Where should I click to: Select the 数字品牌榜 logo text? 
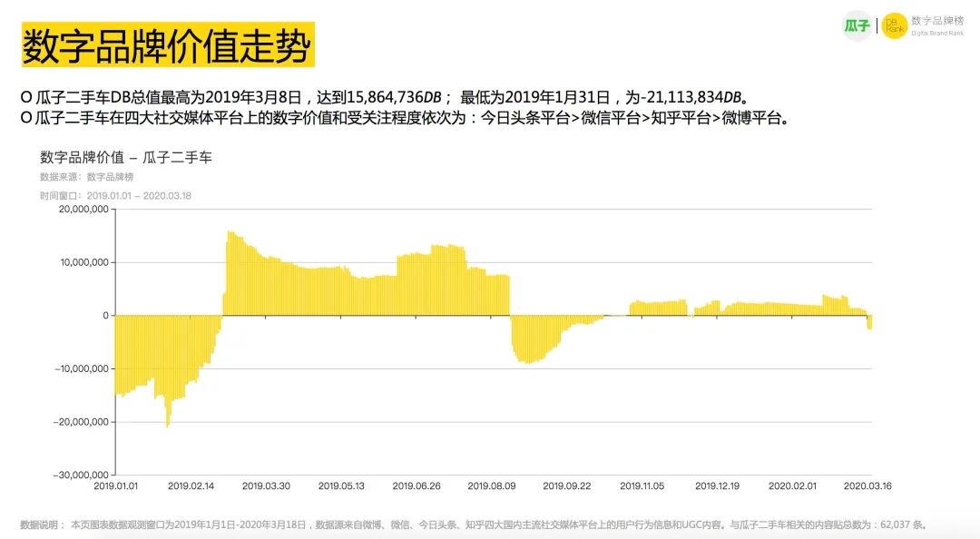[x=936, y=19]
